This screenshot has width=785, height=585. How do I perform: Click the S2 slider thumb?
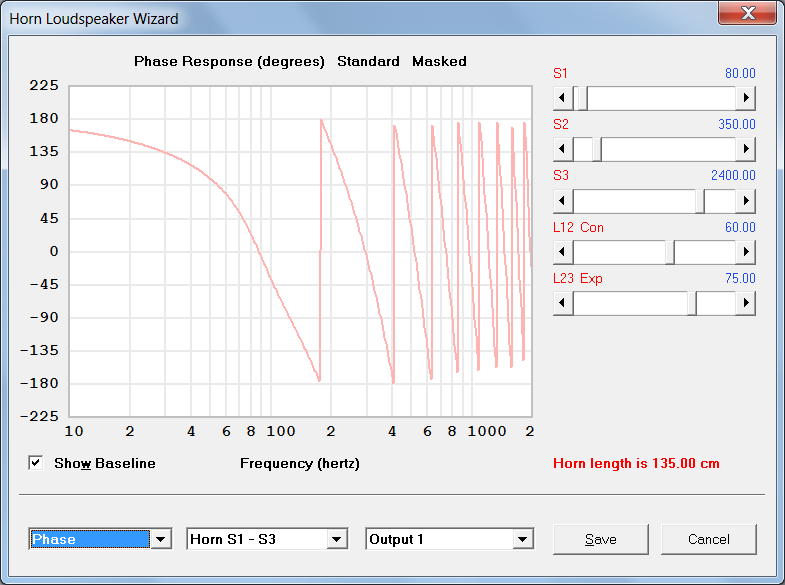596,149
